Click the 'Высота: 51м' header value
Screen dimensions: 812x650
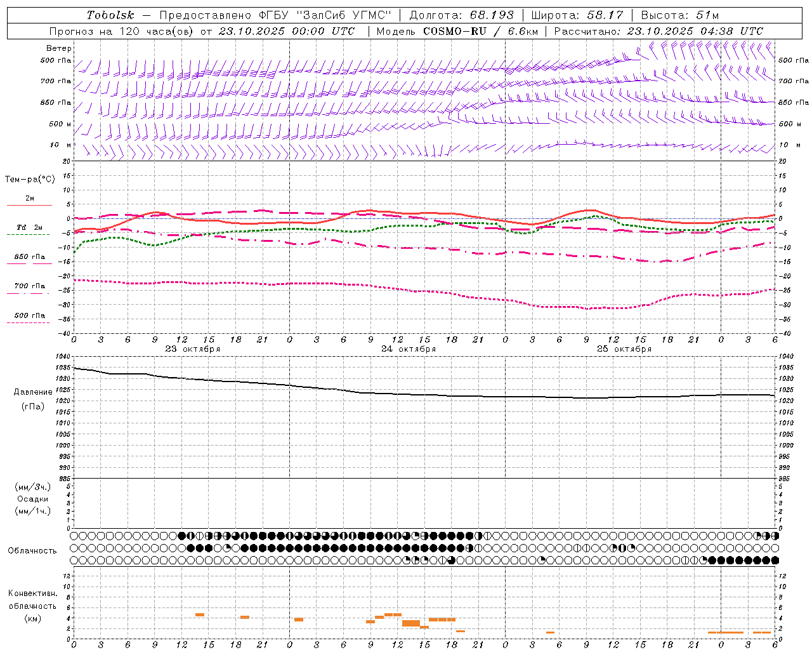click(x=680, y=15)
